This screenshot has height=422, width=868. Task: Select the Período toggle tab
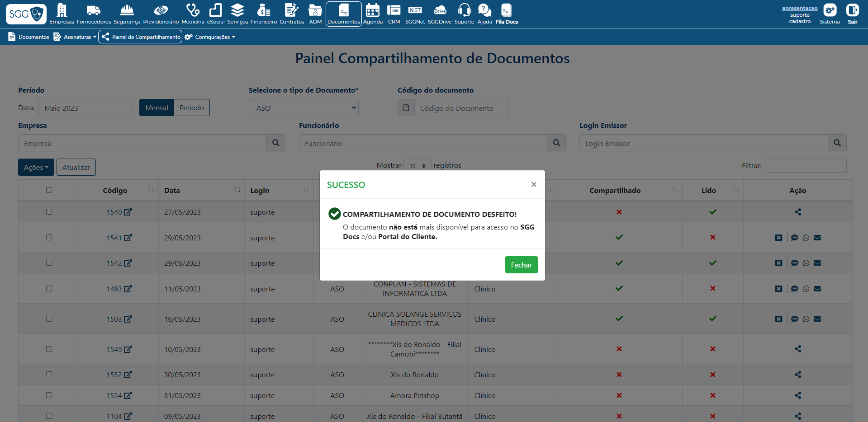coord(191,108)
